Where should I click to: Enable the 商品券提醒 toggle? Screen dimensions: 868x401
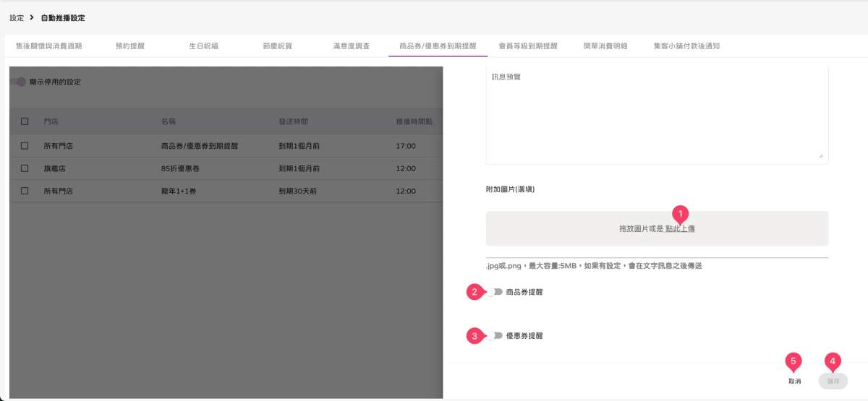[x=494, y=292]
